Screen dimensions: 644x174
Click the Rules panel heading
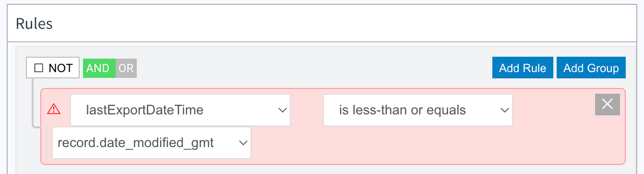click(x=34, y=24)
